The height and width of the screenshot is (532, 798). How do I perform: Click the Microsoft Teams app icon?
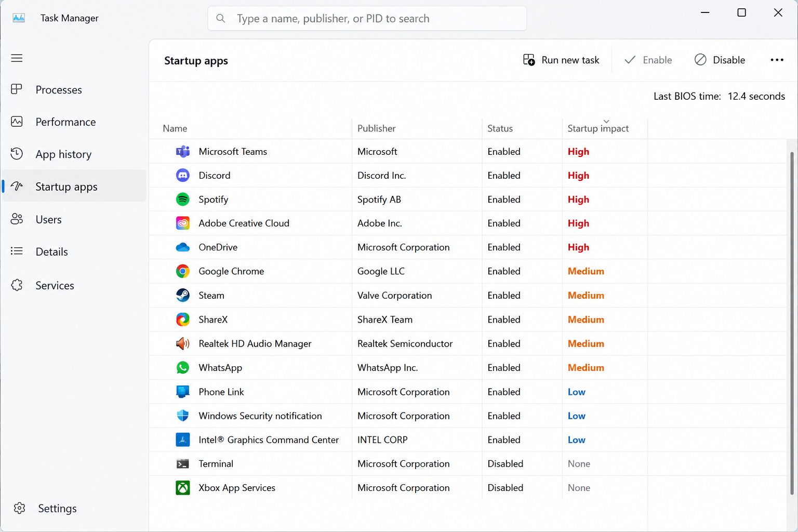click(x=183, y=152)
